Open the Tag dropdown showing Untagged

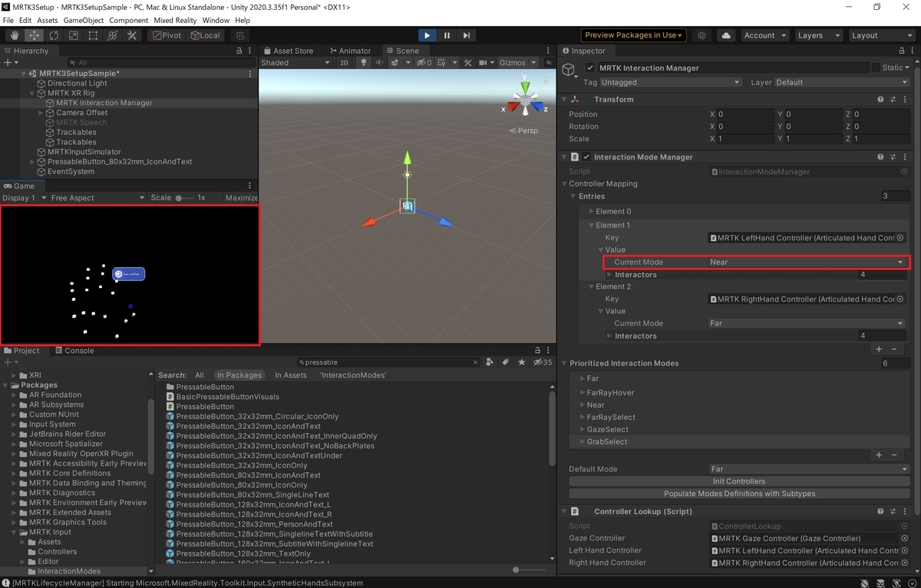pos(671,82)
